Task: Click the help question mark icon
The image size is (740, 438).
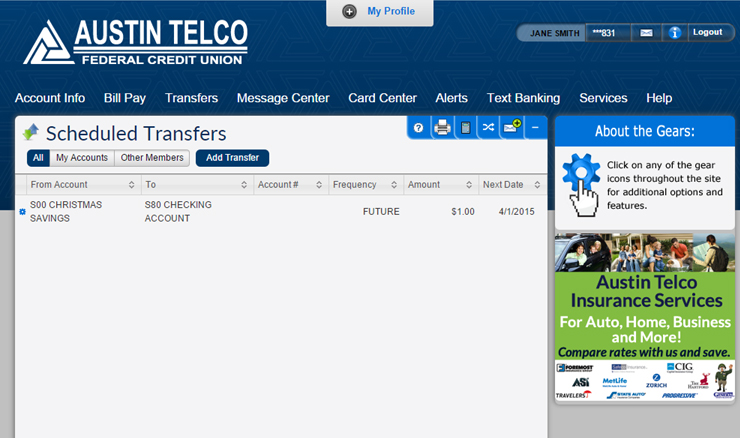Action: [418, 127]
